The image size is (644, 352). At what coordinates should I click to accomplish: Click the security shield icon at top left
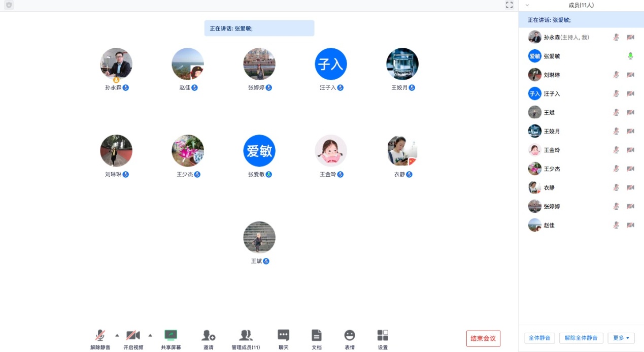coord(9,5)
